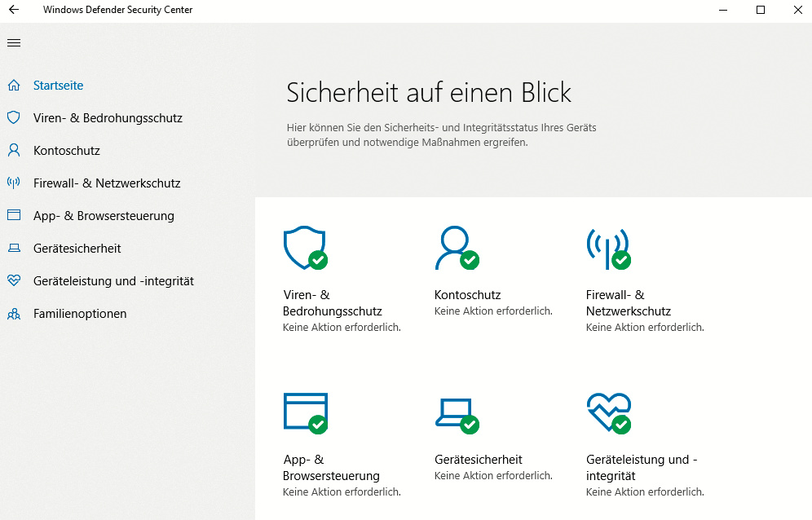Click the Firewall antenna icon in sidebar
The image size is (812, 520).
point(13,183)
